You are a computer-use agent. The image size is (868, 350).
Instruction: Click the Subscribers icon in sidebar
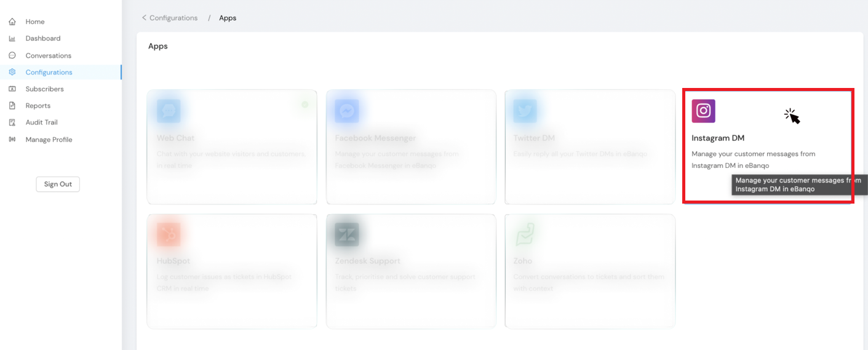12,89
